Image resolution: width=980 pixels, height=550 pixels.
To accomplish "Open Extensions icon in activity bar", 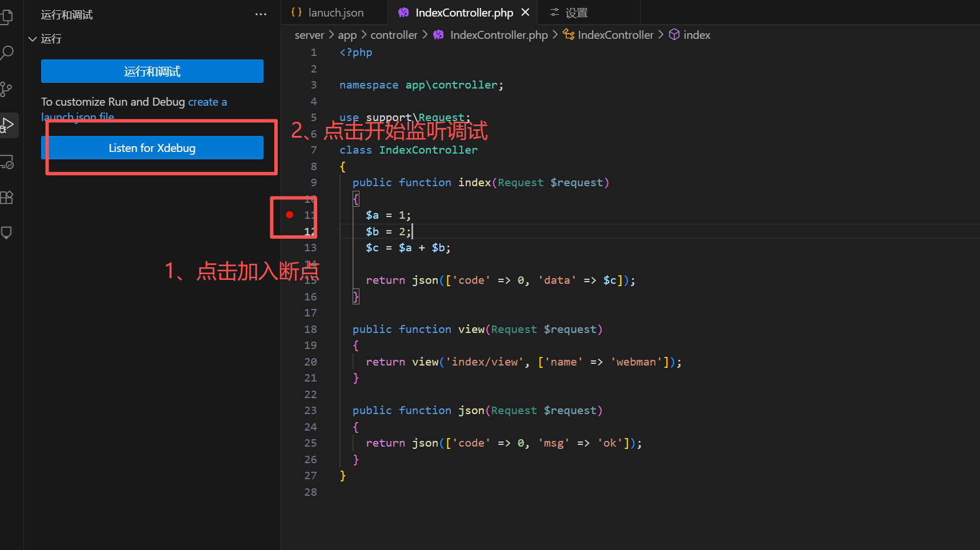I will (x=7, y=198).
